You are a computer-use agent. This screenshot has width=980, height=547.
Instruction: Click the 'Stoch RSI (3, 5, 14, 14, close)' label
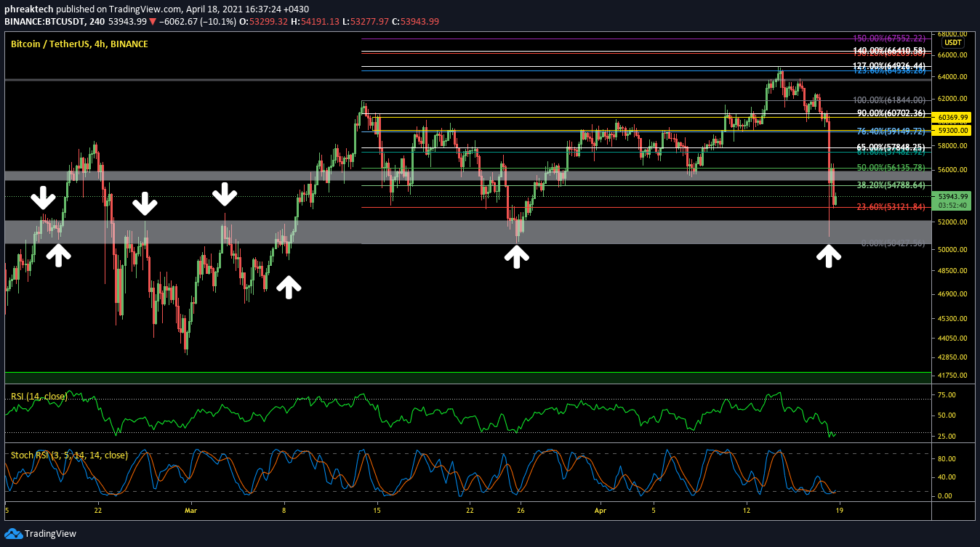point(69,455)
